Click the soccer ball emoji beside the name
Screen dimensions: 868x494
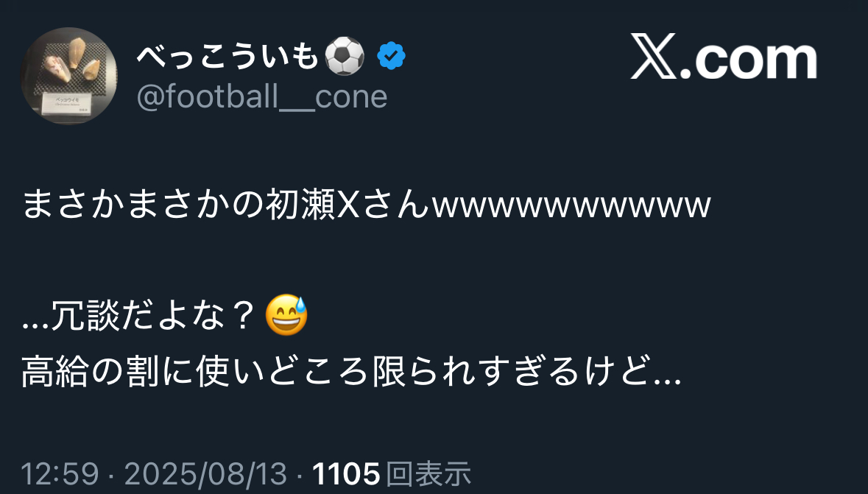(x=345, y=56)
